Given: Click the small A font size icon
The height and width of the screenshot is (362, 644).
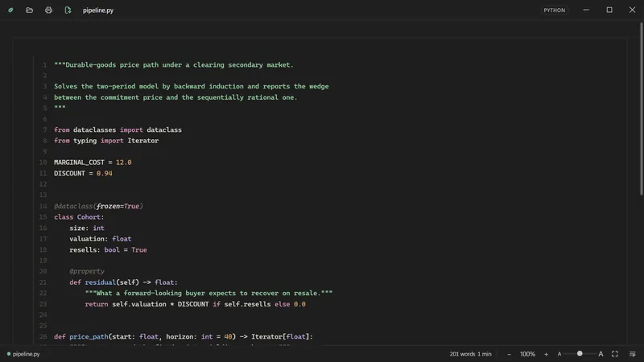Looking at the screenshot, I should (559, 354).
